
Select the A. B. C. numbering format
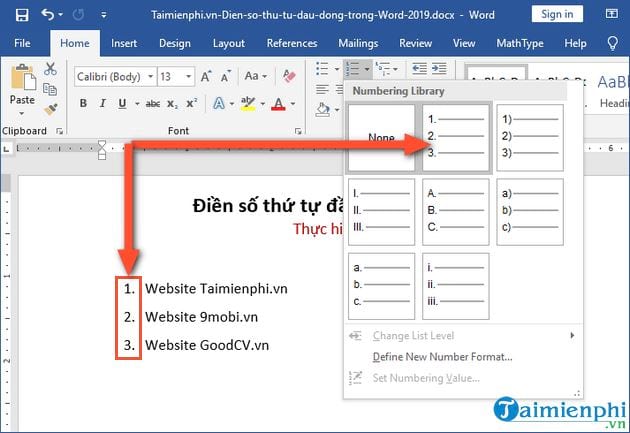click(x=456, y=212)
